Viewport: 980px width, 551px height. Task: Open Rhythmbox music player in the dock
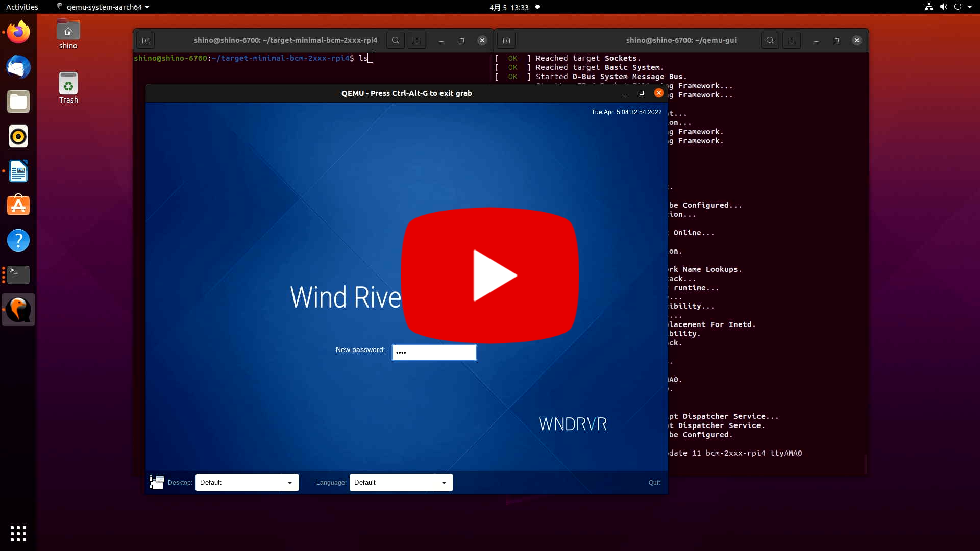(18, 136)
